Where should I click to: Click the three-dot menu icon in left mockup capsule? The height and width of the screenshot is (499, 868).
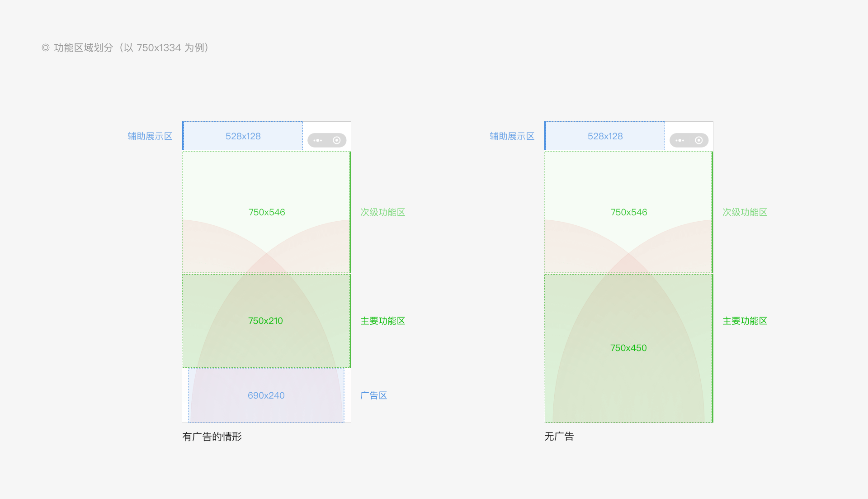click(x=318, y=140)
